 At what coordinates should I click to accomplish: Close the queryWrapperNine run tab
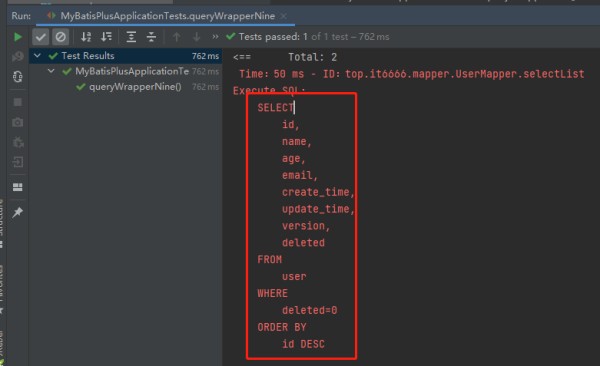point(284,16)
